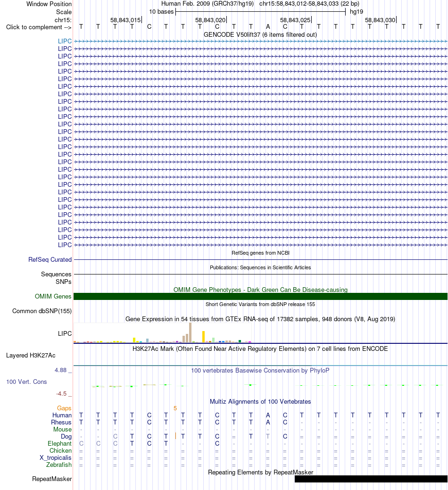Viewport: 448px width, 490px height.
Task: Click the OMIM Genes label
Action: (x=53, y=296)
